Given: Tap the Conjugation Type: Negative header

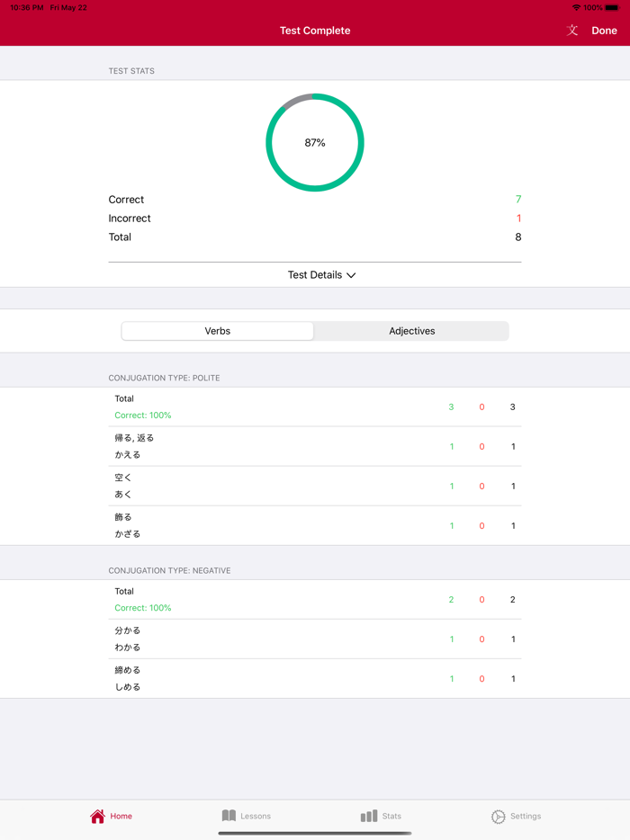Looking at the screenshot, I should 169,570.
